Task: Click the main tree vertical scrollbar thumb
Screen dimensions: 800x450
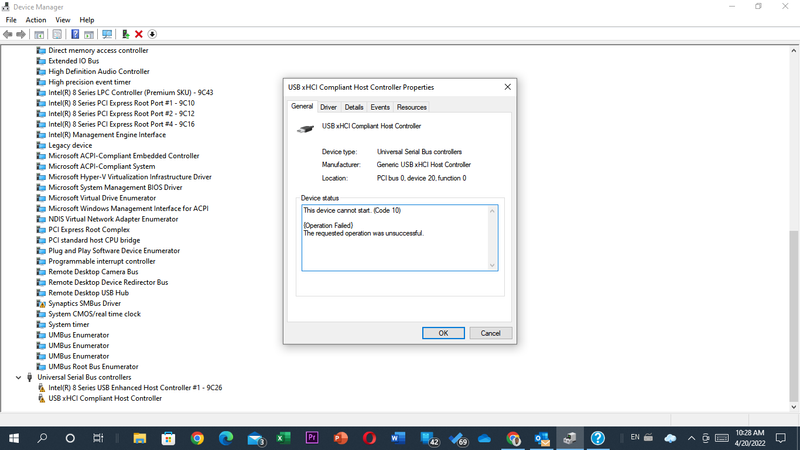Action: click(793, 315)
